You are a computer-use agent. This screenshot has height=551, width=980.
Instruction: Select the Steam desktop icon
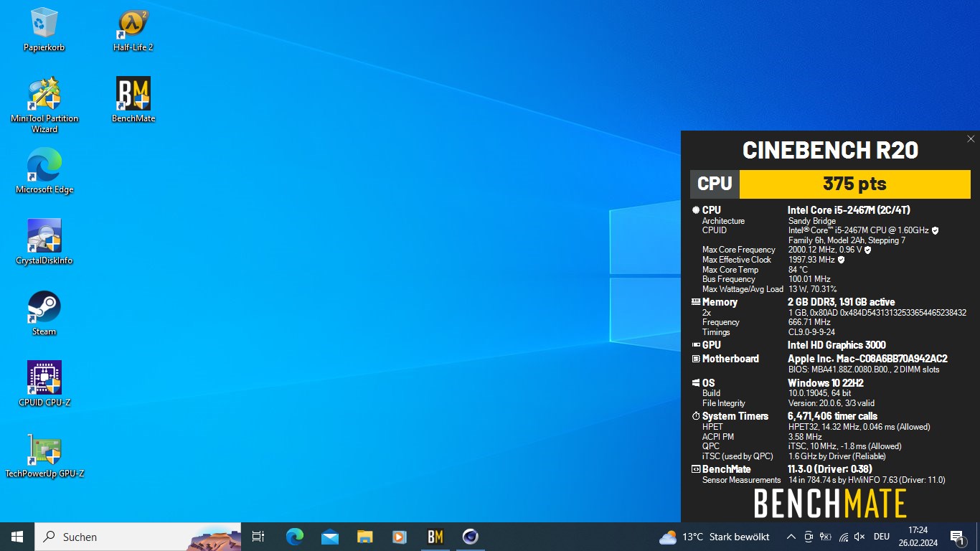(44, 313)
